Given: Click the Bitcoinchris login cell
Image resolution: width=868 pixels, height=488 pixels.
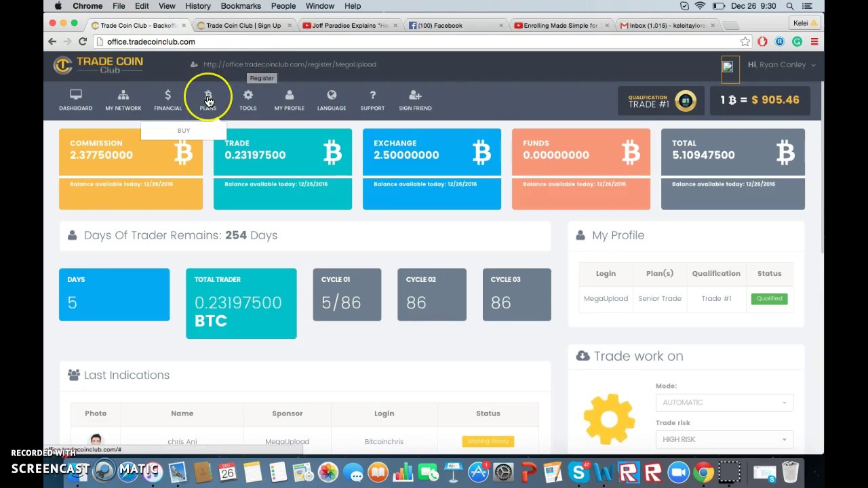Looking at the screenshot, I should click(384, 441).
